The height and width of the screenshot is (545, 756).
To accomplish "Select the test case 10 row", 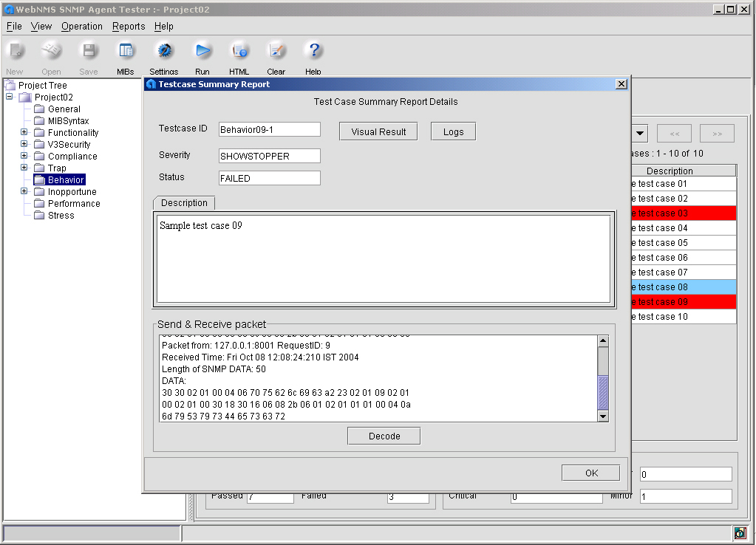I will [x=684, y=317].
